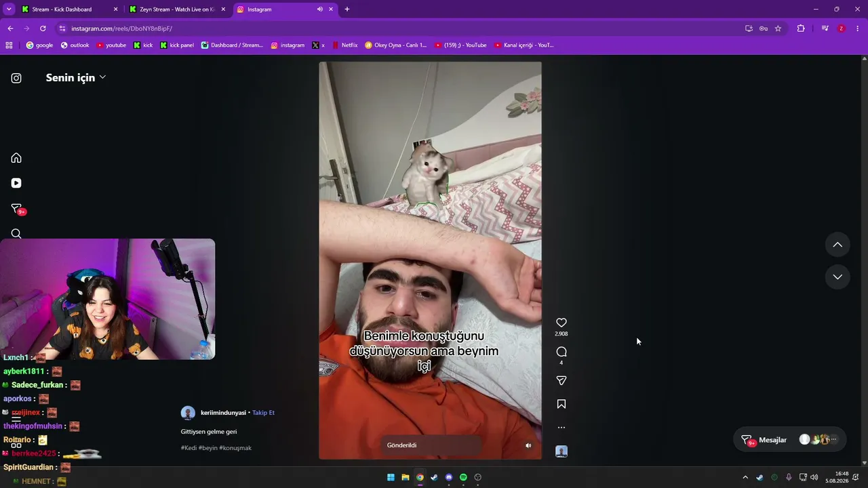The image size is (868, 488).
Task: Bookmark this page with the star icon
Action: 778,28
